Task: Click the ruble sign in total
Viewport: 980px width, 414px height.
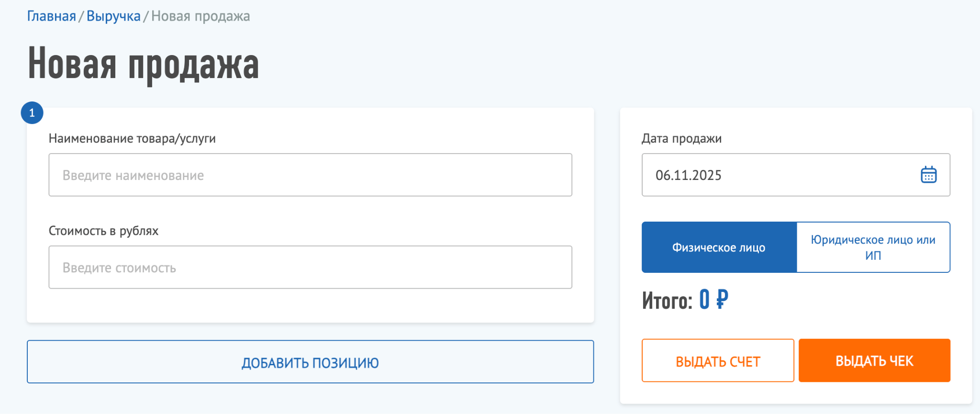Action: click(722, 300)
